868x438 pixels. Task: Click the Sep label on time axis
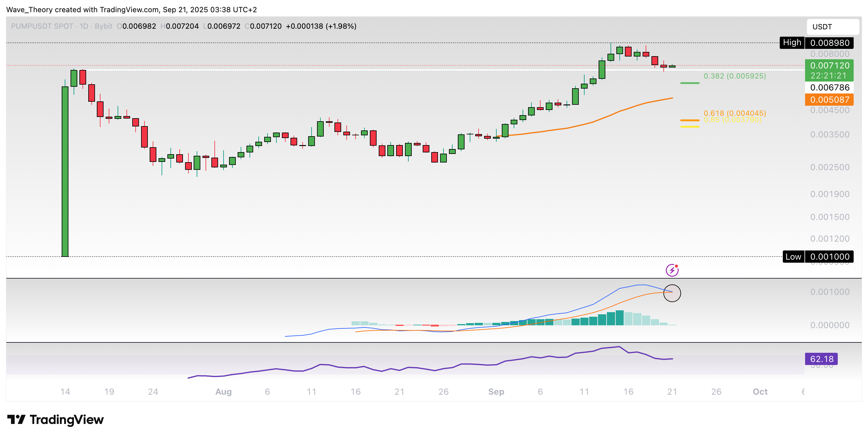pyautogui.click(x=496, y=392)
